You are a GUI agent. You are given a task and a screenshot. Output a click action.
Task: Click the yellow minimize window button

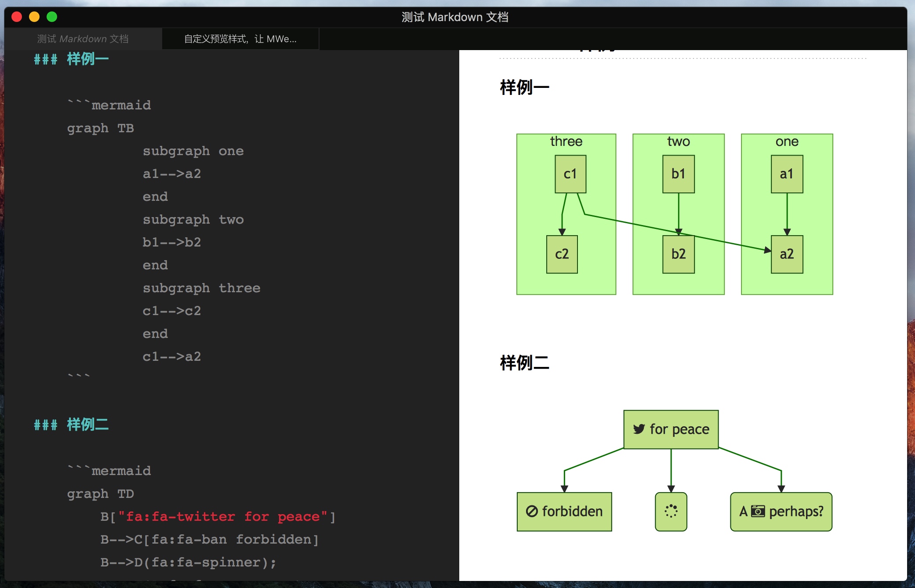[34, 17]
